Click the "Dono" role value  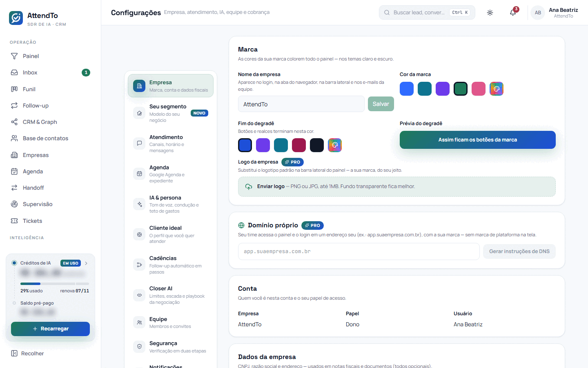click(x=352, y=324)
